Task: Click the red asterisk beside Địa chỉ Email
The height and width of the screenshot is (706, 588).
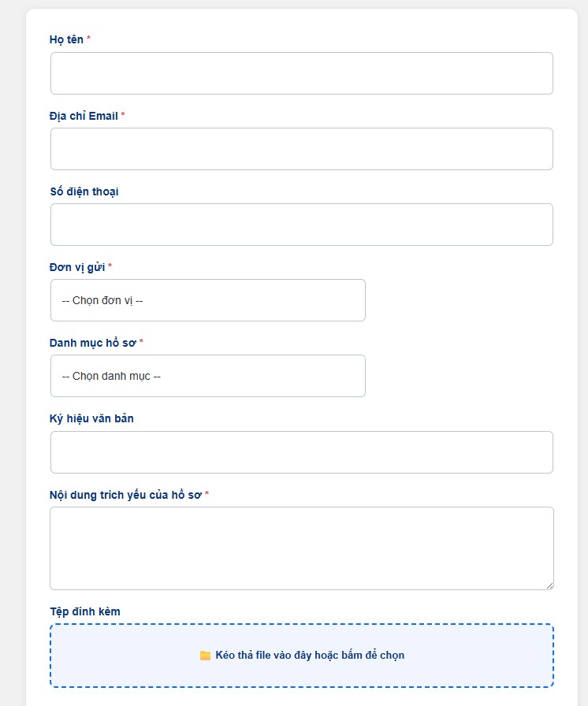Action: [123, 116]
